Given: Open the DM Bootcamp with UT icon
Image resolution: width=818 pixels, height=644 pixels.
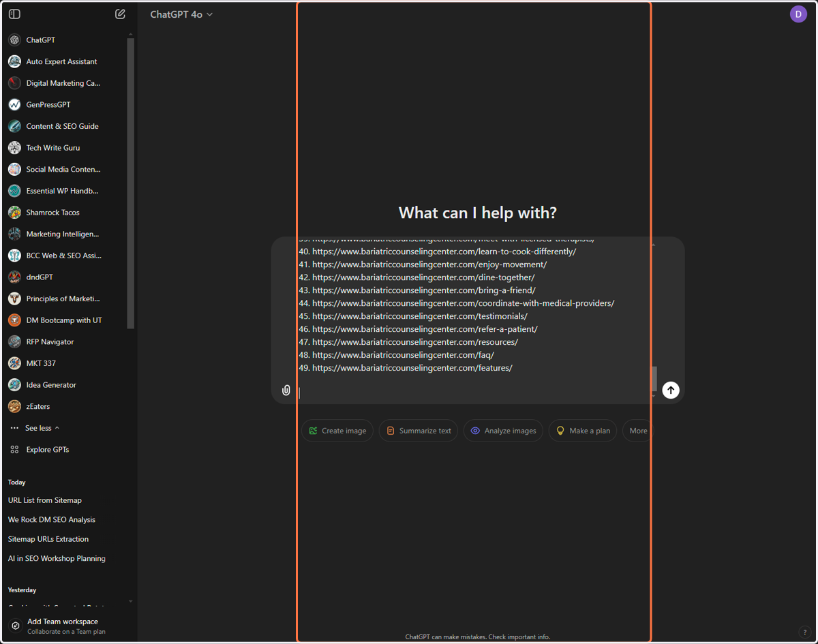Looking at the screenshot, I should tap(14, 320).
